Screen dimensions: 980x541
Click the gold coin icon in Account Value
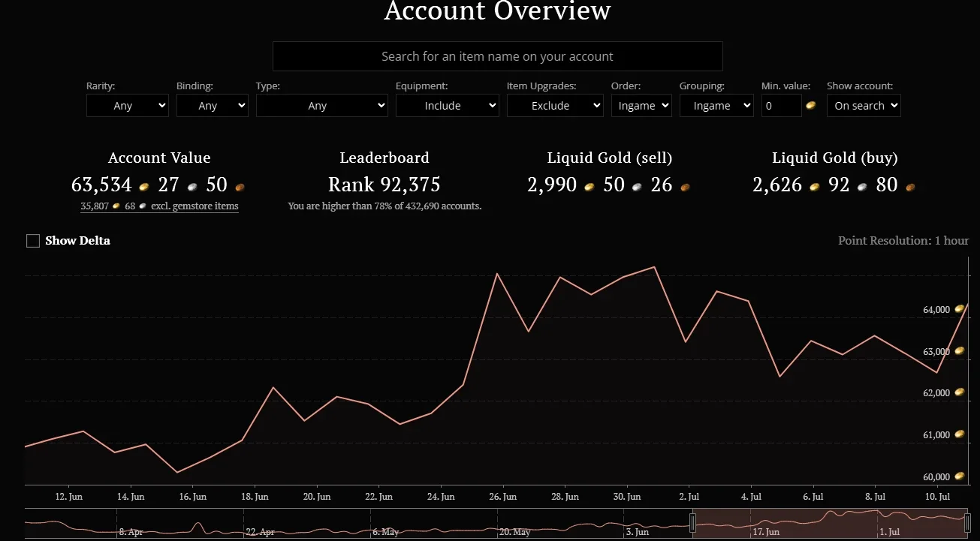pos(144,186)
